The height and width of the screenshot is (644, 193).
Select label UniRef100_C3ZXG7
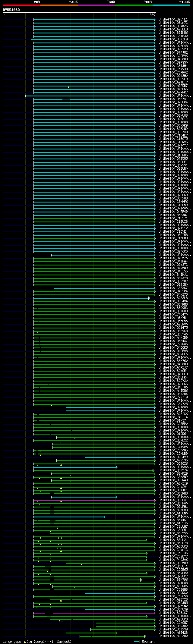point(173,288)
